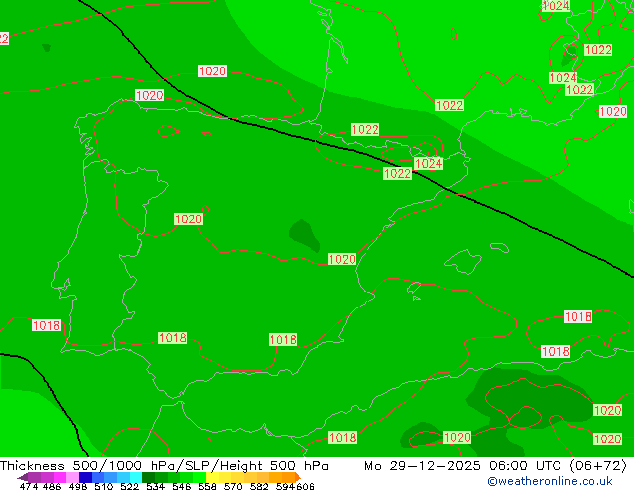Select the cyan legend swatch
The height and width of the screenshot is (490, 634).
136,477
